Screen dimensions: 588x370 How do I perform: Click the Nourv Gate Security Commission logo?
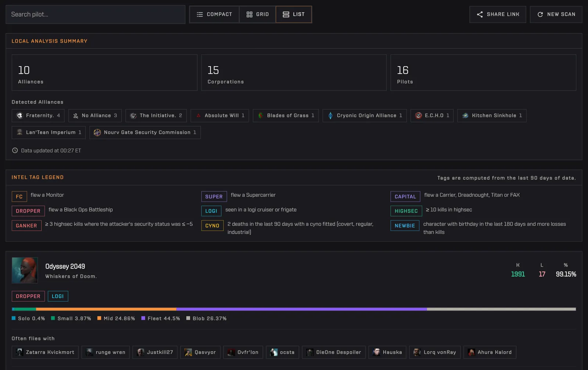click(97, 132)
